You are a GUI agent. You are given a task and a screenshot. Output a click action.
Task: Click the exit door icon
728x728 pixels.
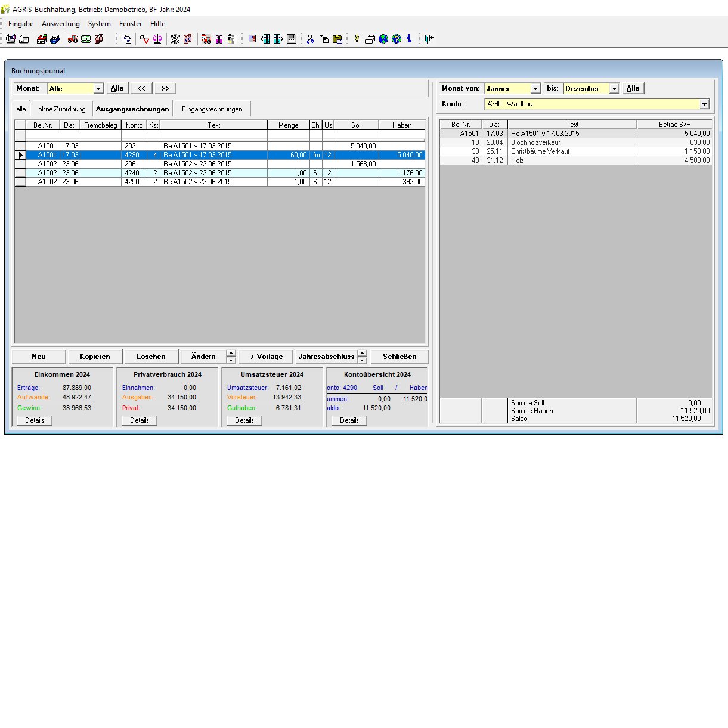click(x=429, y=39)
